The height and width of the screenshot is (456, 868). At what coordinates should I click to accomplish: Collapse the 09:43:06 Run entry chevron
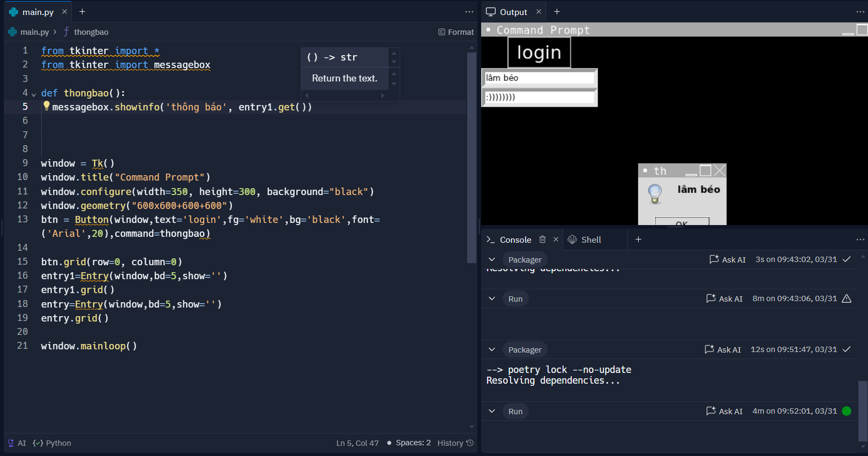coord(492,298)
